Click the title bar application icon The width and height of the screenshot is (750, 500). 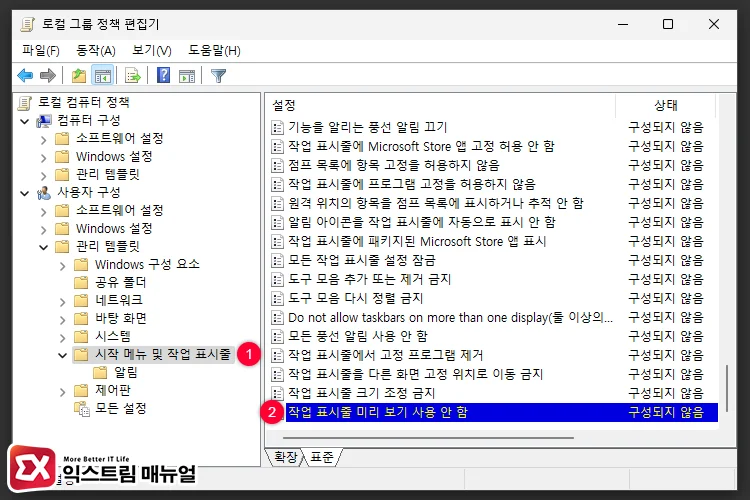pos(28,24)
